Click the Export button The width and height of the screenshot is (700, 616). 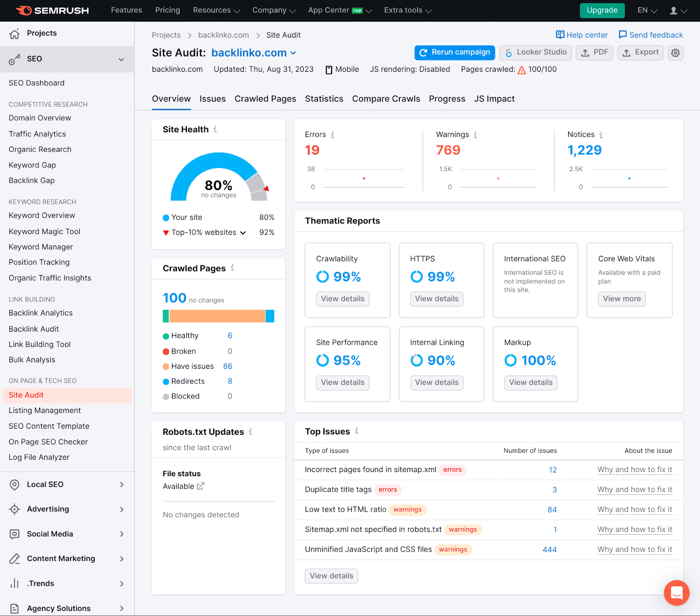pos(641,52)
